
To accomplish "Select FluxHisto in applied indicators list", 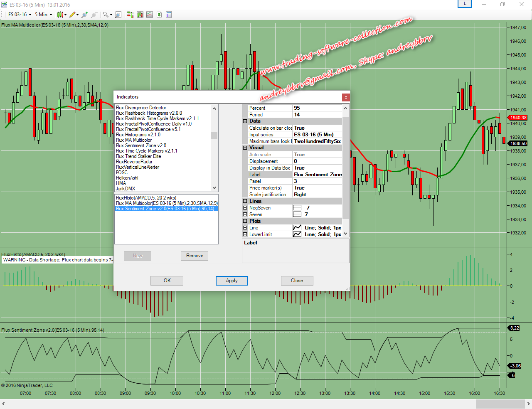I will click(x=146, y=198).
